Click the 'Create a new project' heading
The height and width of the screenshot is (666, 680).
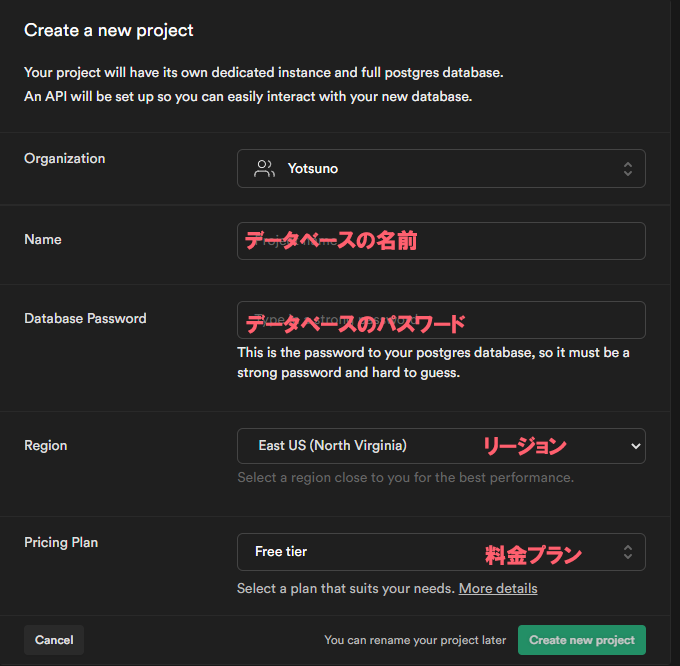coord(109,30)
